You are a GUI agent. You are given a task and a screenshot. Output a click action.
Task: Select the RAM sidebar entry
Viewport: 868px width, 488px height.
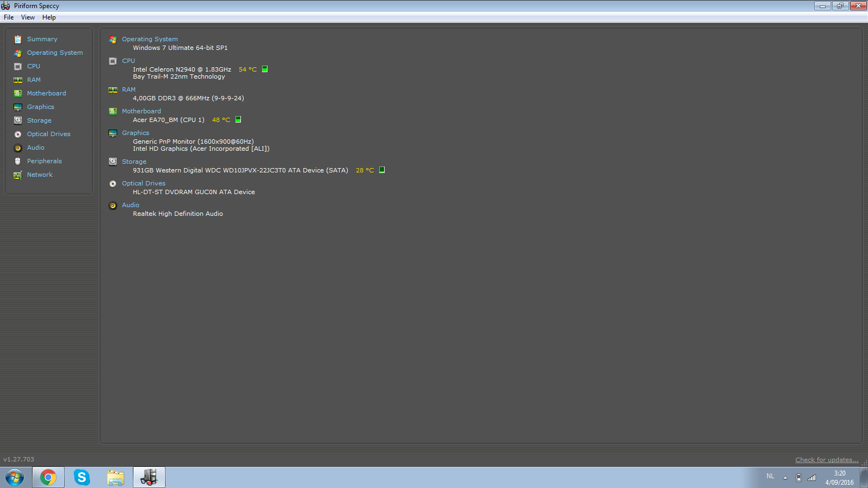(x=34, y=80)
